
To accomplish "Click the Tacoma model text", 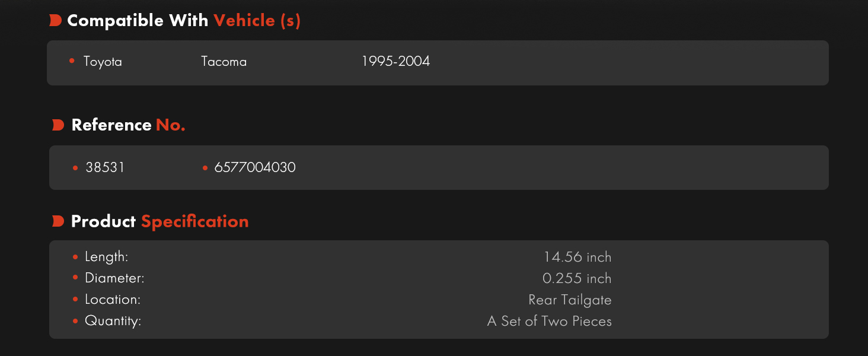I will (224, 61).
